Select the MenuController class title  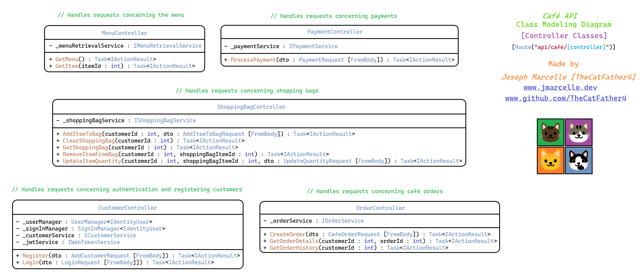pyautogui.click(x=124, y=33)
